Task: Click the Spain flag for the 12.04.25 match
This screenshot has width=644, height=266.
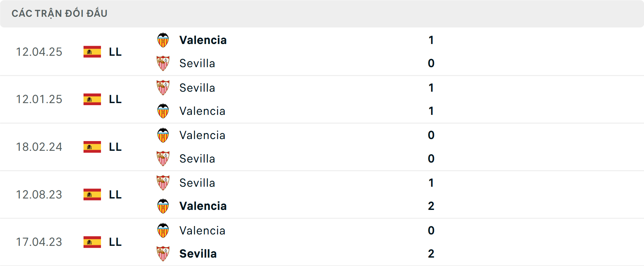Action: click(x=92, y=52)
